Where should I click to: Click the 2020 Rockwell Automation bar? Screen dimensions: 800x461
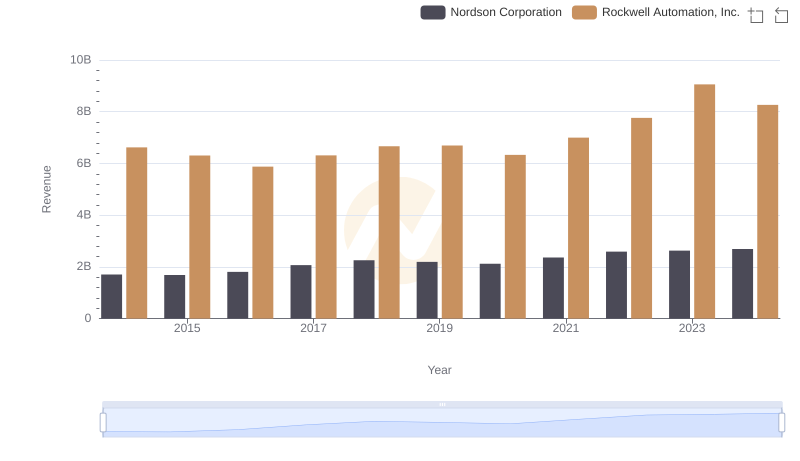click(515, 237)
